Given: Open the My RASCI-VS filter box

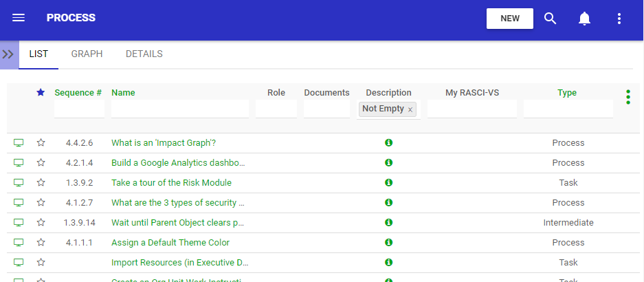Looking at the screenshot, I should click(x=471, y=109).
